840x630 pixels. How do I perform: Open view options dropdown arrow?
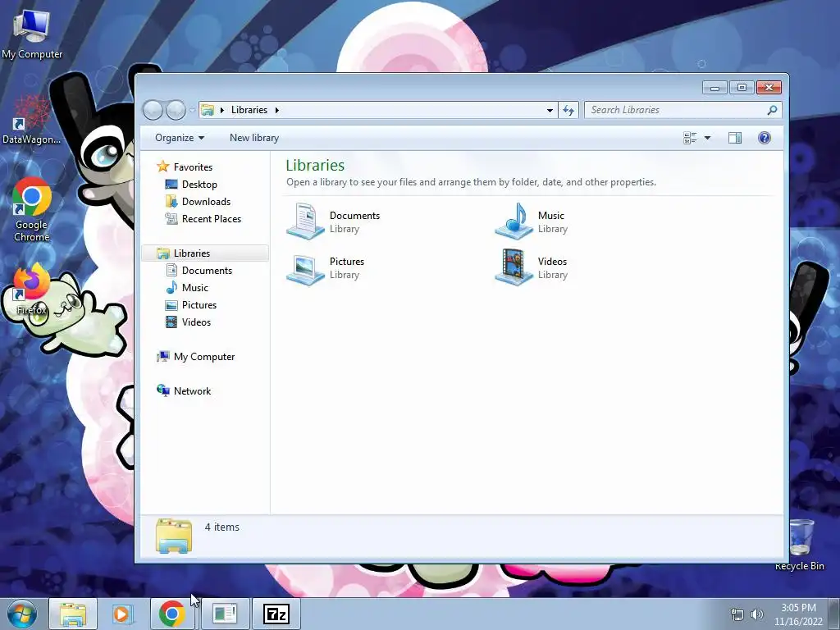707,138
